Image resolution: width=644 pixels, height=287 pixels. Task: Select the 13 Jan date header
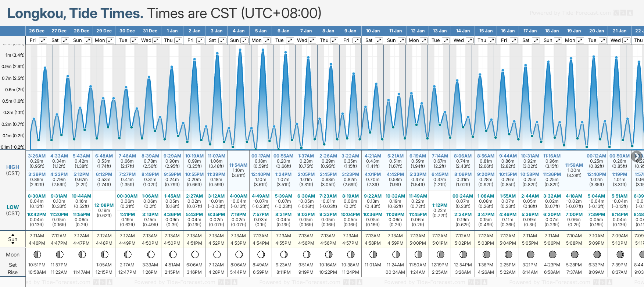click(x=440, y=31)
